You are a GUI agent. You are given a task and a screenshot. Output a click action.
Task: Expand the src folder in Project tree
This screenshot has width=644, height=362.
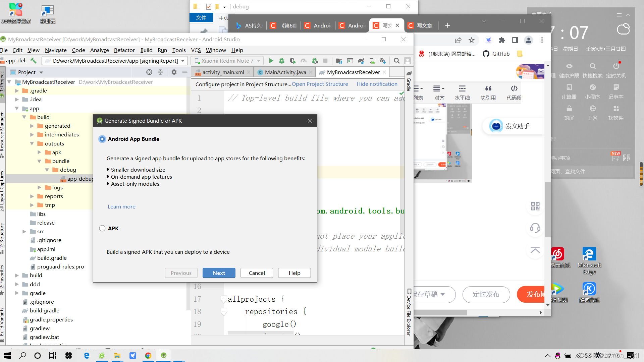point(23,231)
